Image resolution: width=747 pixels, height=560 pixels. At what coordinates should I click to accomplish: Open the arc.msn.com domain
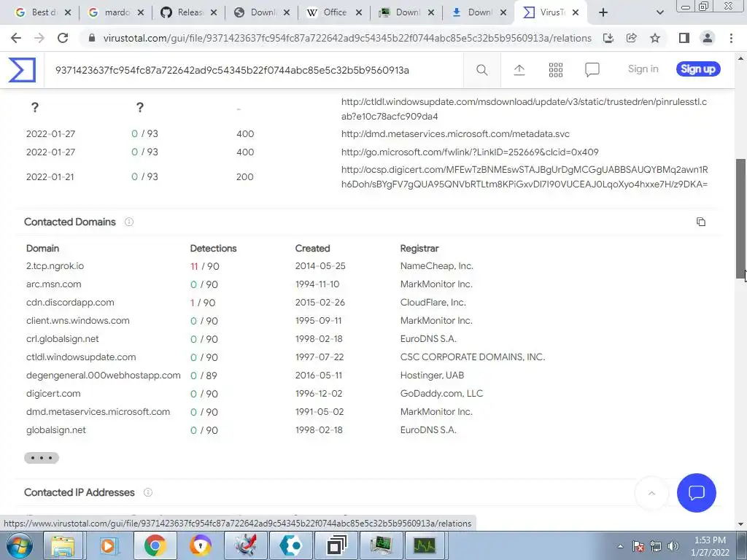coord(53,284)
